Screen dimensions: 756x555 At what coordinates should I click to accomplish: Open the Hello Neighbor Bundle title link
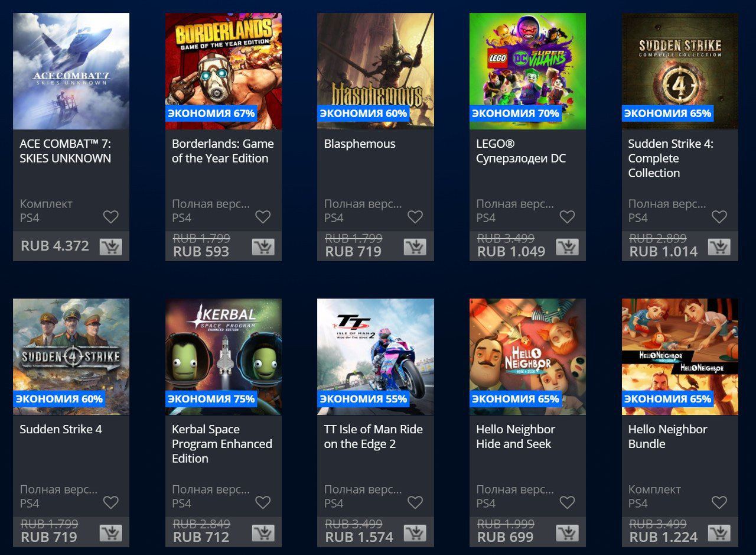coord(667,436)
